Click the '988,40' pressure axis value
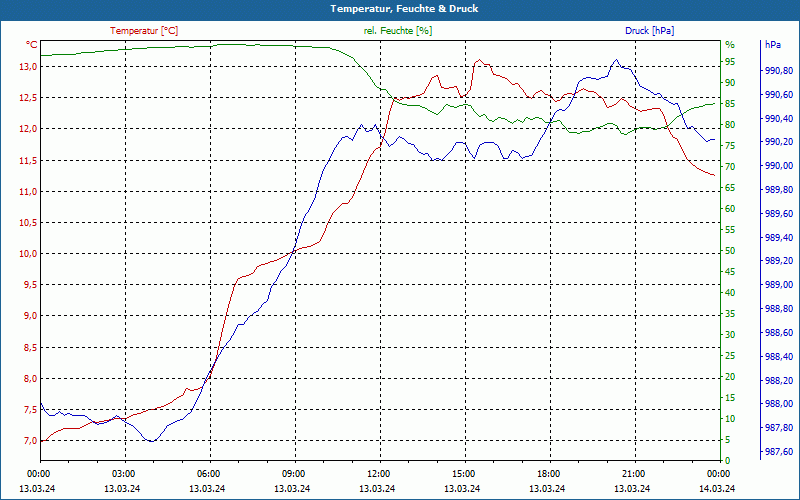This screenshot has width=800, height=500. click(779, 357)
